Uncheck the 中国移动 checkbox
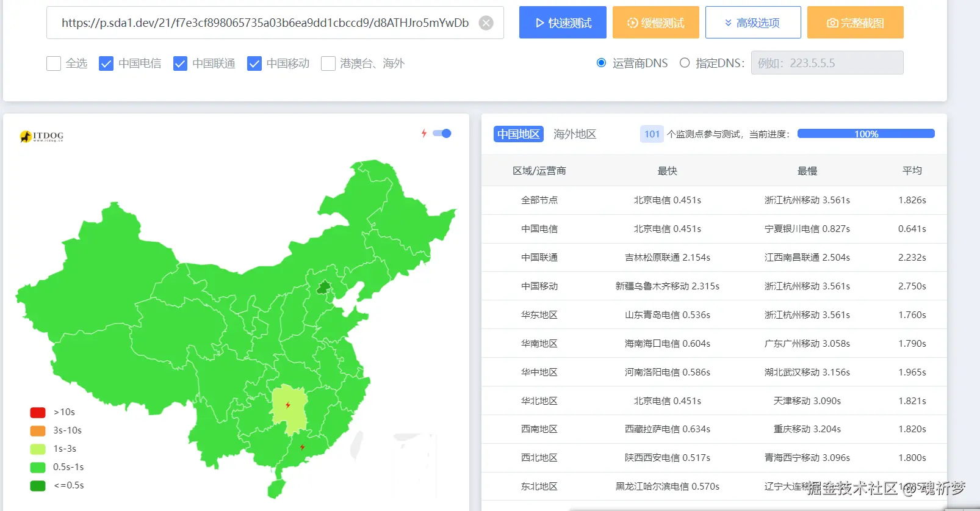Screen dimensions: 980x511 click(x=254, y=63)
